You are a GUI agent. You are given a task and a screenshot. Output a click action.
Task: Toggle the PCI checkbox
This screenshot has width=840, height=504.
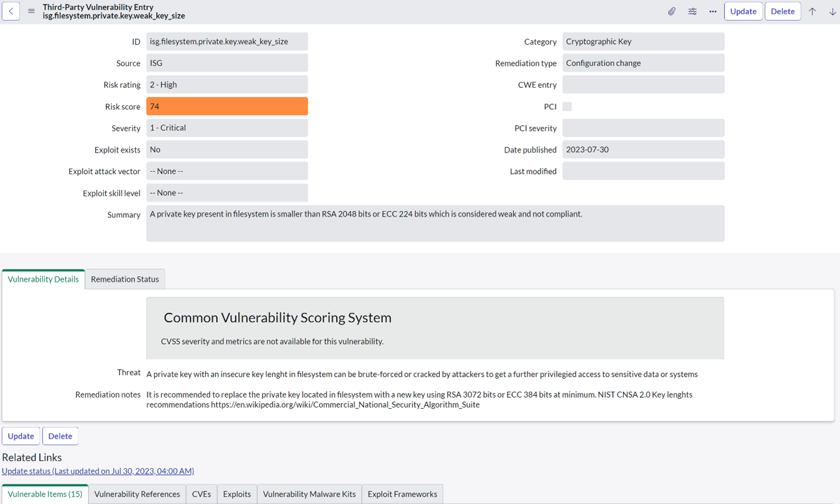pos(567,106)
